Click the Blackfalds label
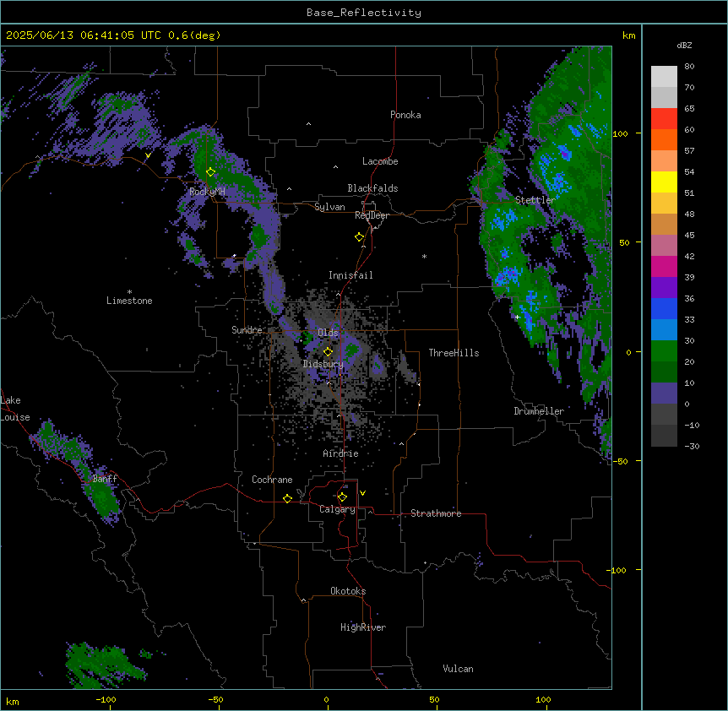 372,188
